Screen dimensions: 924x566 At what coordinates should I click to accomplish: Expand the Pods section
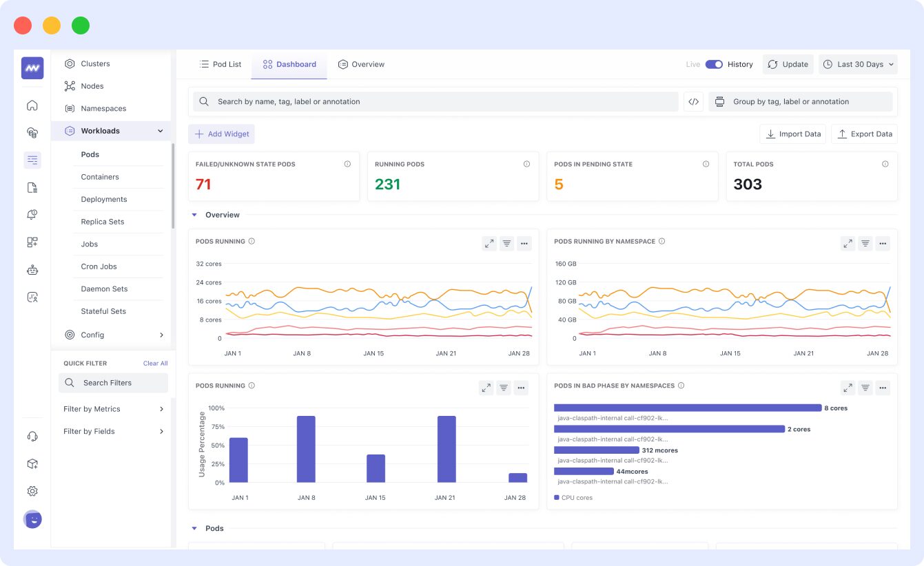[x=194, y=528]
